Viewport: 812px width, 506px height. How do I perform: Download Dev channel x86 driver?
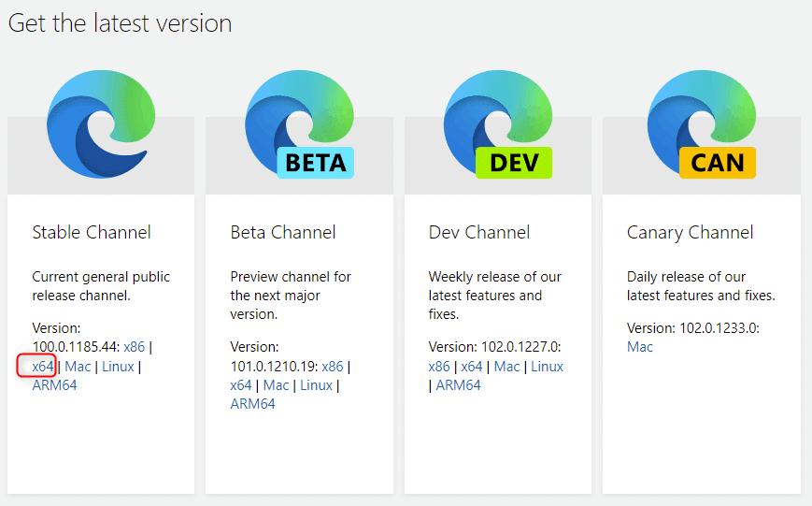pos(439,366)
